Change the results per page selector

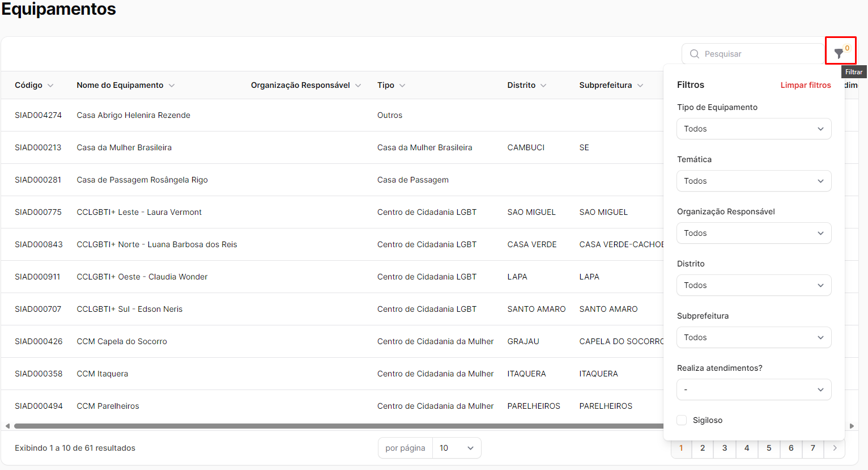pyautogui.click(x=456, y=448)
